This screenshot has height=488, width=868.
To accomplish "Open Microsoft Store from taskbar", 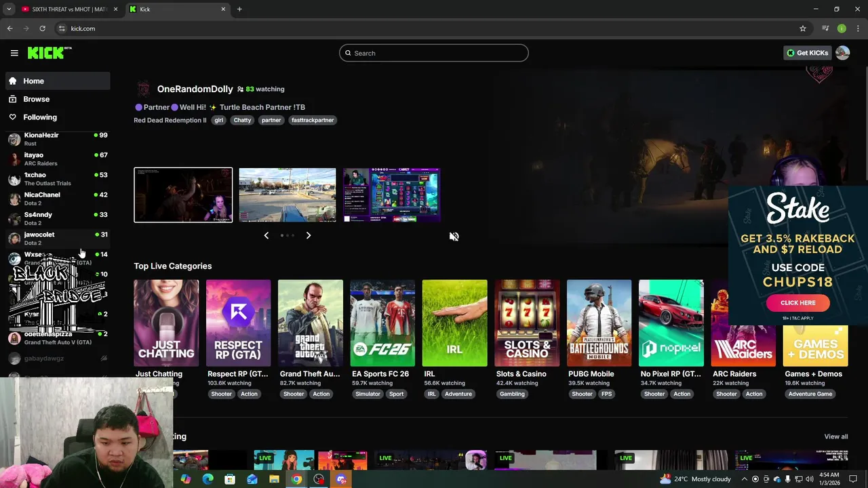I will pos(230,479).
